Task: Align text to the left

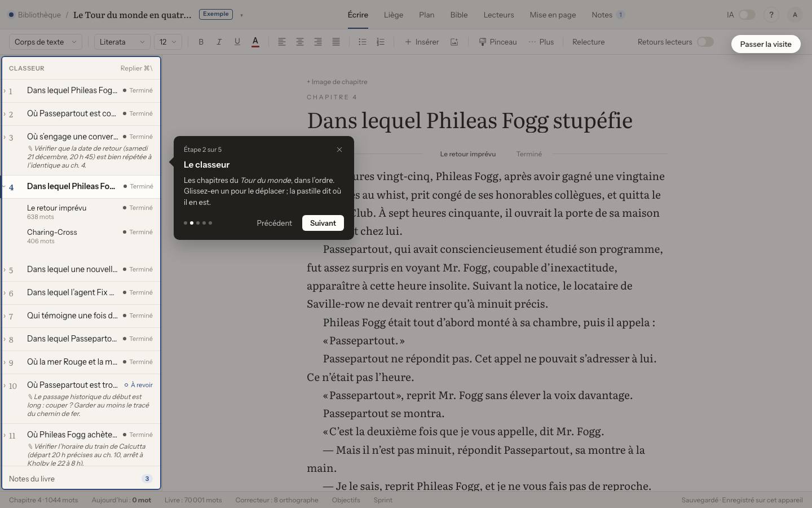Action: (282, 42)
